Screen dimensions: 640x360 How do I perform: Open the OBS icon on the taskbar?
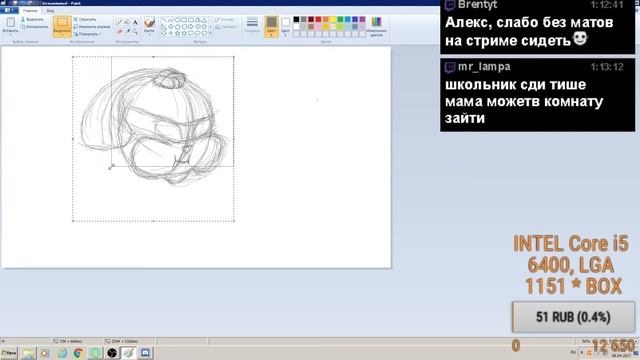coord(112,353)
